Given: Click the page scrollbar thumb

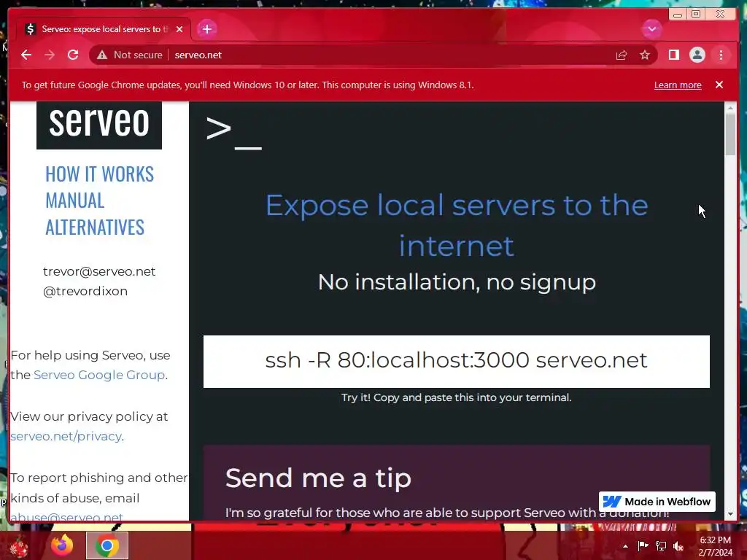Looking at the screenshot, I should [x=730, y=134].
